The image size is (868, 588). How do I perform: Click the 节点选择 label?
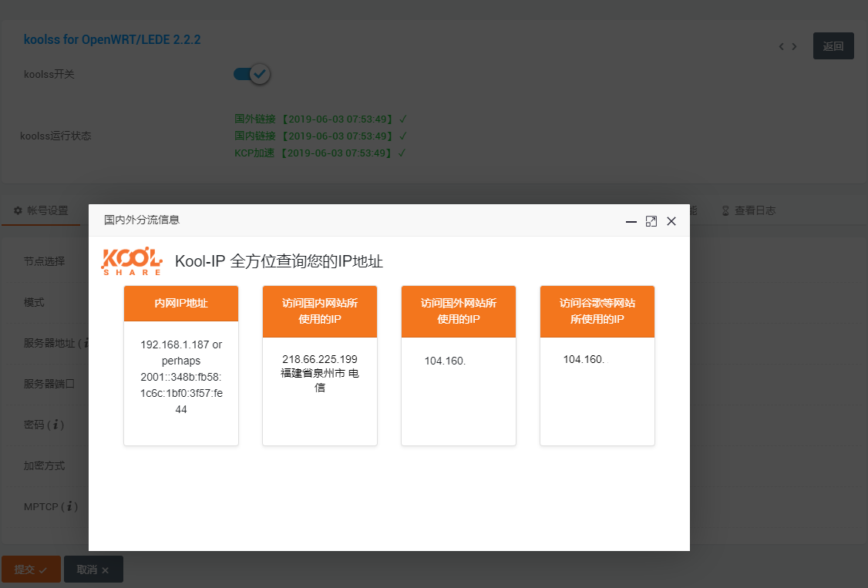pyautogui.click(x=44, y=261)
